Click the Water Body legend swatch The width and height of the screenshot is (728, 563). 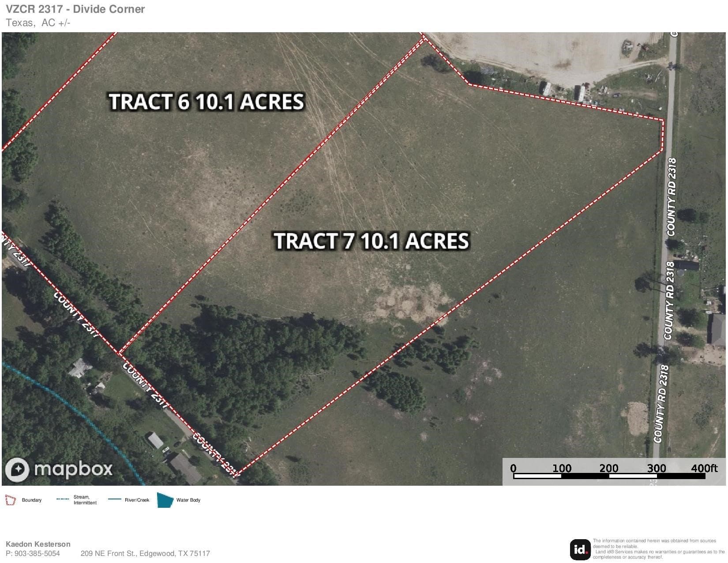pyautogui.click(x=165, y=500)
